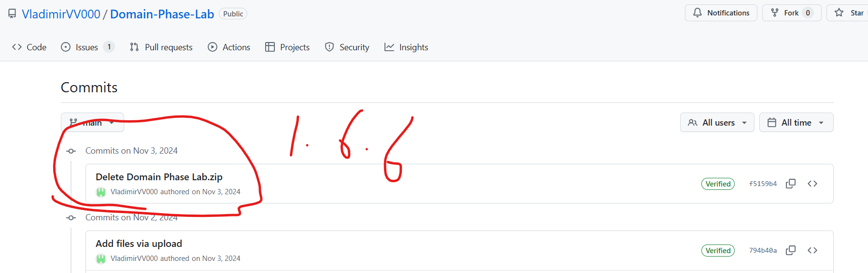Browse repository at commit f5159b4
The image size is (868, 273).
click(x=812, y=184)
